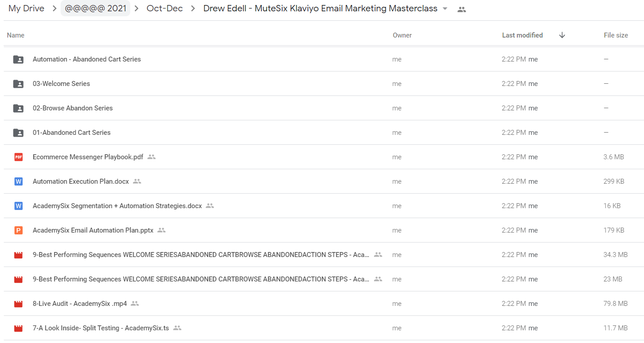Click the 3.6 MB file size value

point(614,157)
